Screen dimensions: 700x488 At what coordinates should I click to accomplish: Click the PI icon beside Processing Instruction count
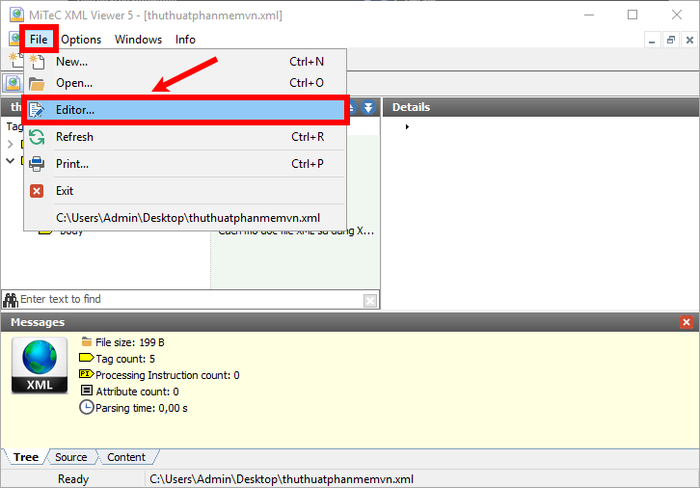click(x=86, y=374)
